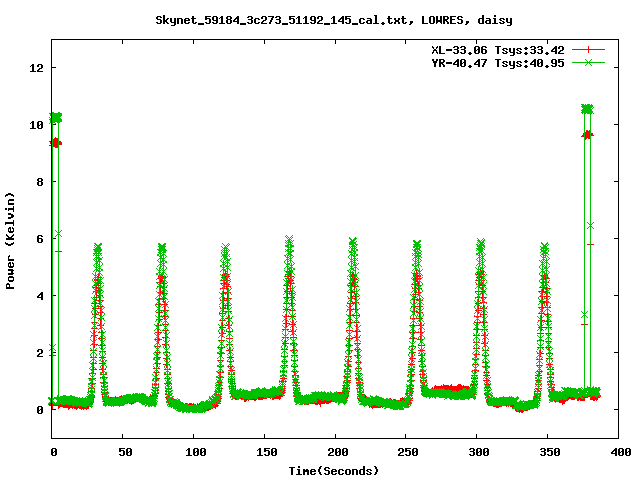
Task: Click the green peak top near 165 seconds
Action: click(x=289, y=239)
